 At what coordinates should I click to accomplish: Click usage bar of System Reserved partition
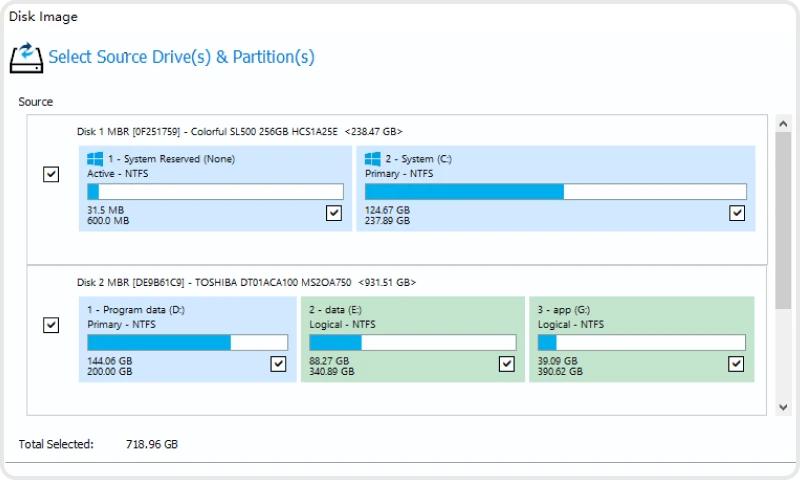[215, 192]
